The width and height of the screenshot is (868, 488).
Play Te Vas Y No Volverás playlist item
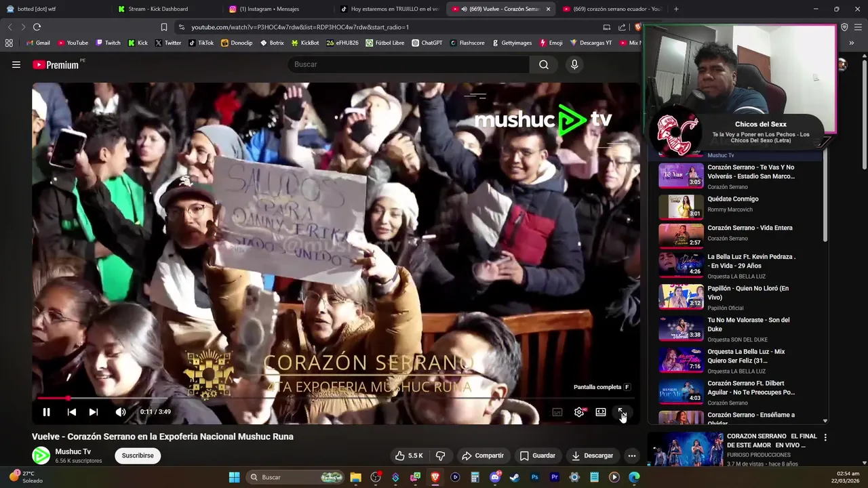coord(739,176)
